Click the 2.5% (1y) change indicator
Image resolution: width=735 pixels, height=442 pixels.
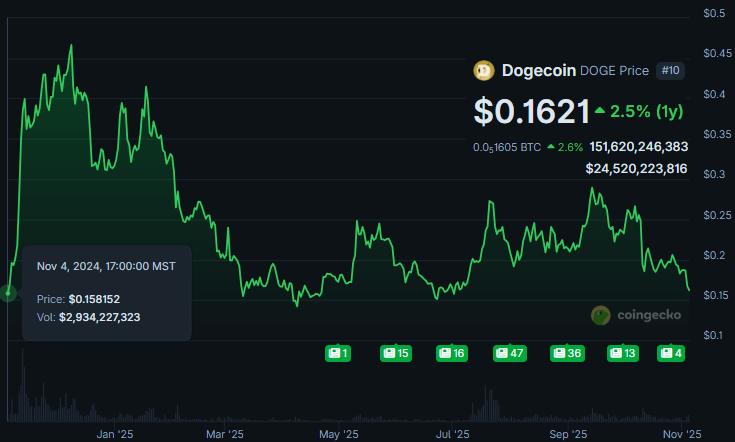[x=640, y=109]
